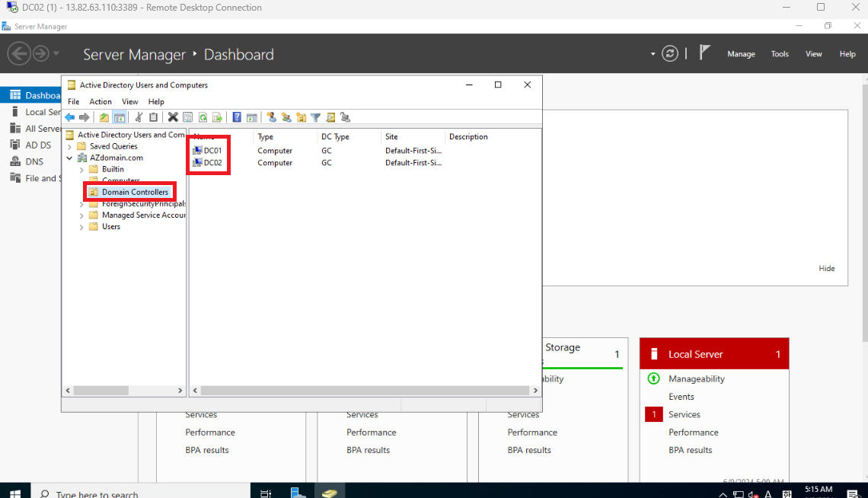Click details pane horizontal scrollbar
The width and height of the screenshot is (868, 498).
point(365,391)
